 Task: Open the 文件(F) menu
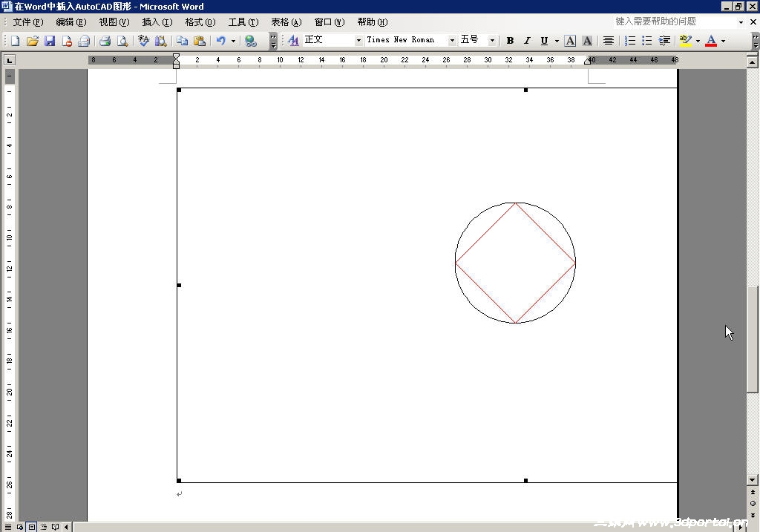[27, 22]
